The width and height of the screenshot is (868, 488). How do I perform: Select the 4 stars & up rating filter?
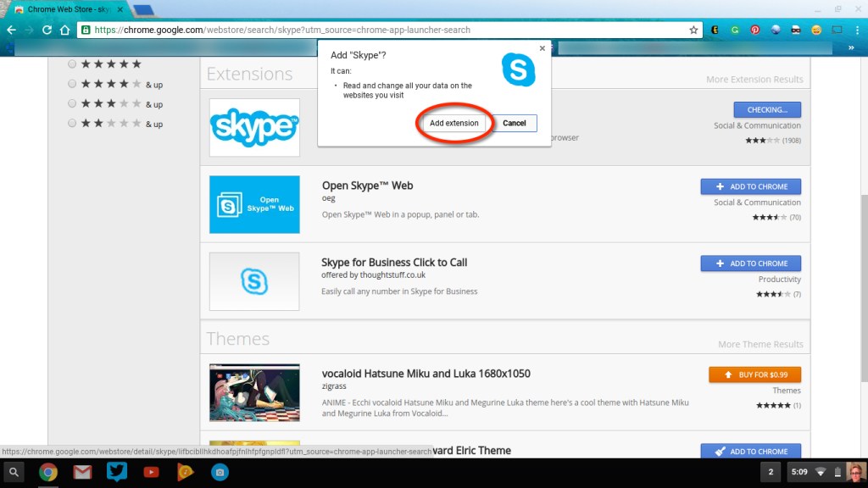(x=72, y=84)
